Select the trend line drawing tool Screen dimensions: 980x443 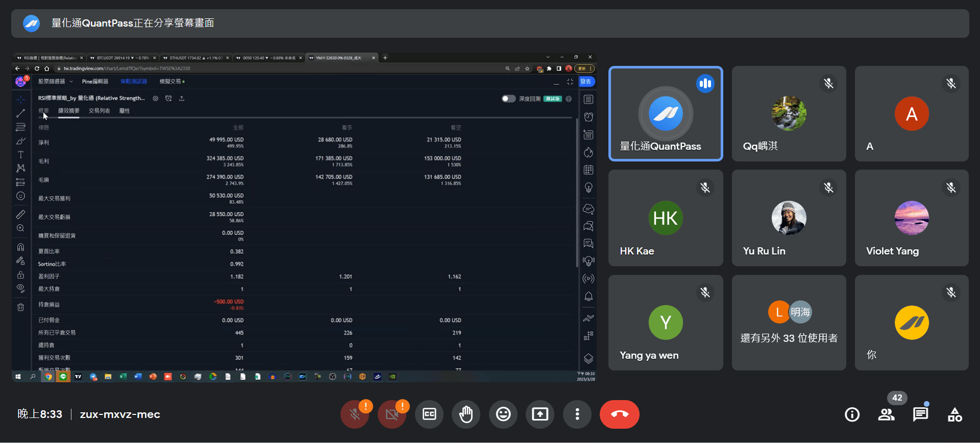(20, 113)
